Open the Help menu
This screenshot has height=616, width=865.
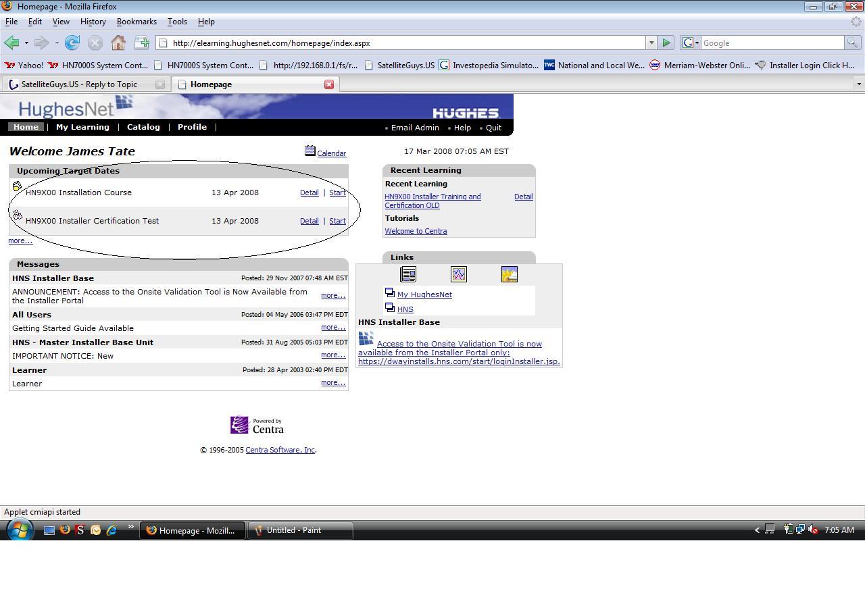[x=206, y=22]
